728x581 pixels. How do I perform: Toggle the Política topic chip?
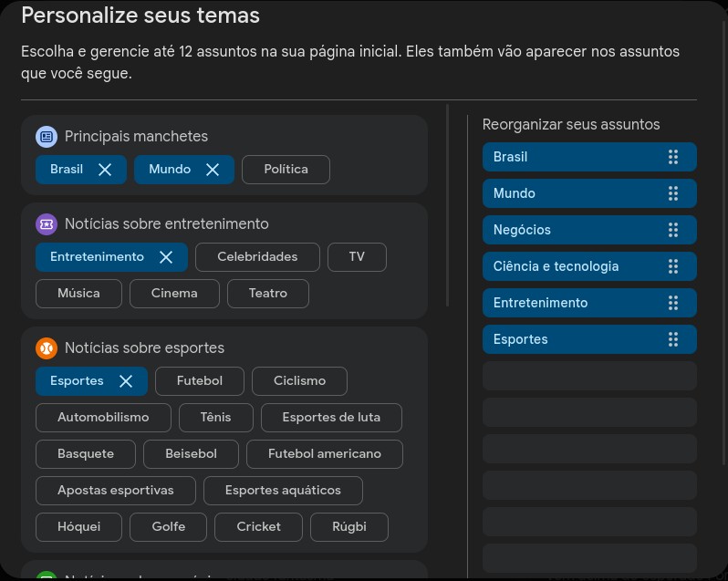pyautogui.click(x=286, y=170)
